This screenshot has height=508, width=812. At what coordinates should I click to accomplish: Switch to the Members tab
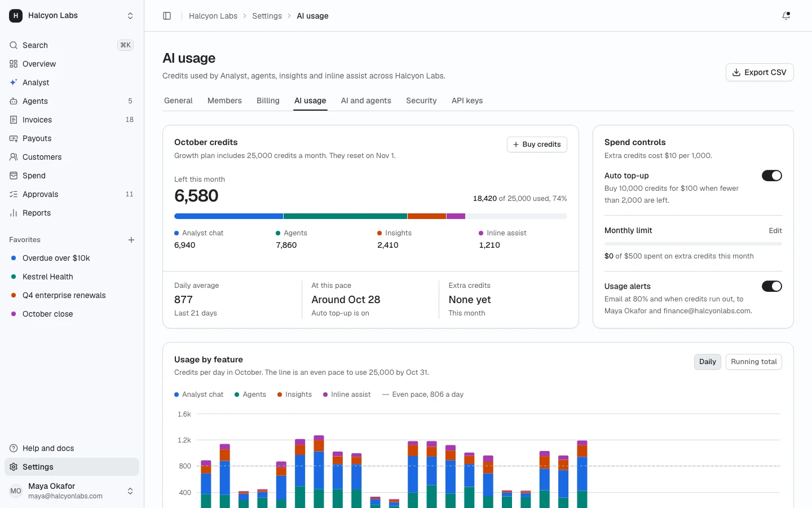(224, 100)
